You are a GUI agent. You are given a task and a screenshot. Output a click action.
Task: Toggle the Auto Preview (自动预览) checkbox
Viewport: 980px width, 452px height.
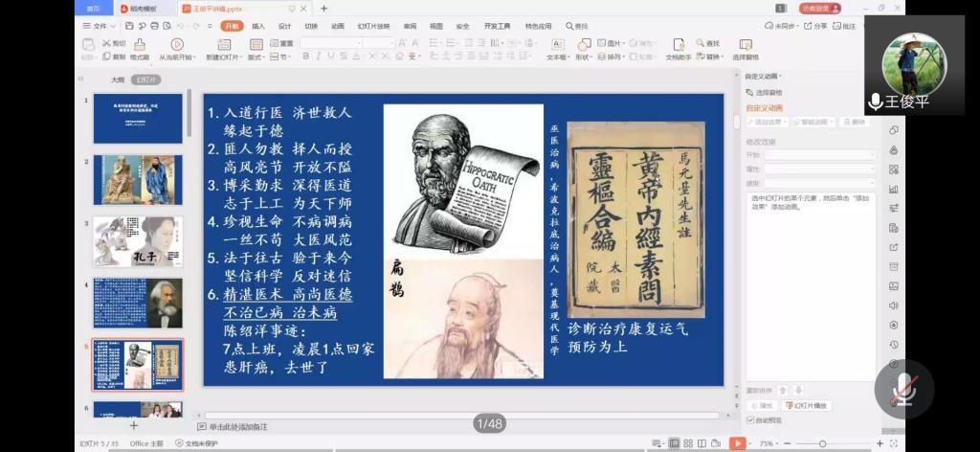[x=750, y=420]
